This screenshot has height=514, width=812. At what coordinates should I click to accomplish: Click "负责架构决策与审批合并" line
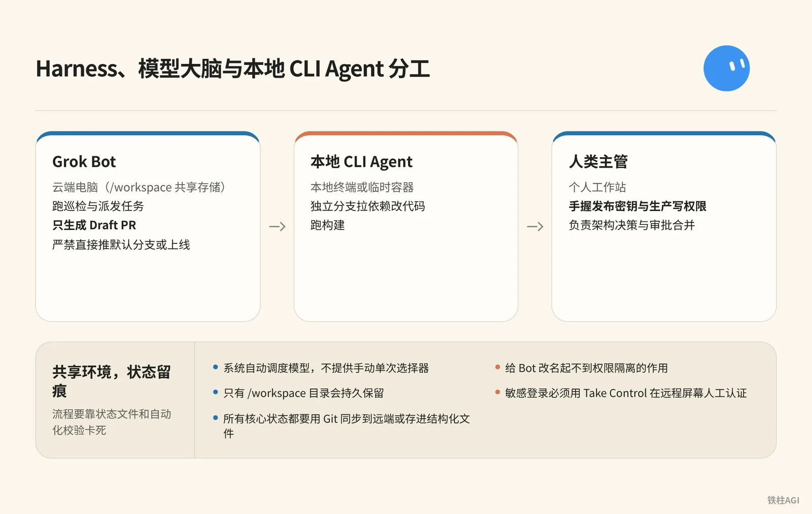(632, 225)
